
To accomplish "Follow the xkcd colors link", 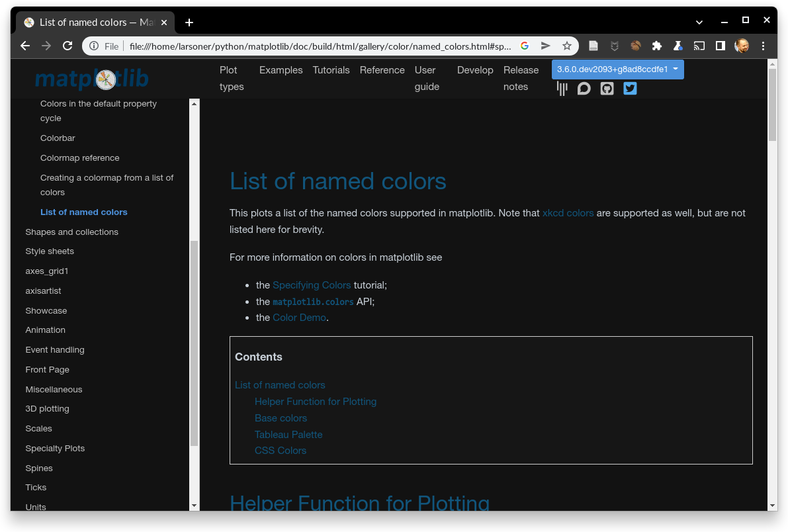I will [x=568, y=213].
